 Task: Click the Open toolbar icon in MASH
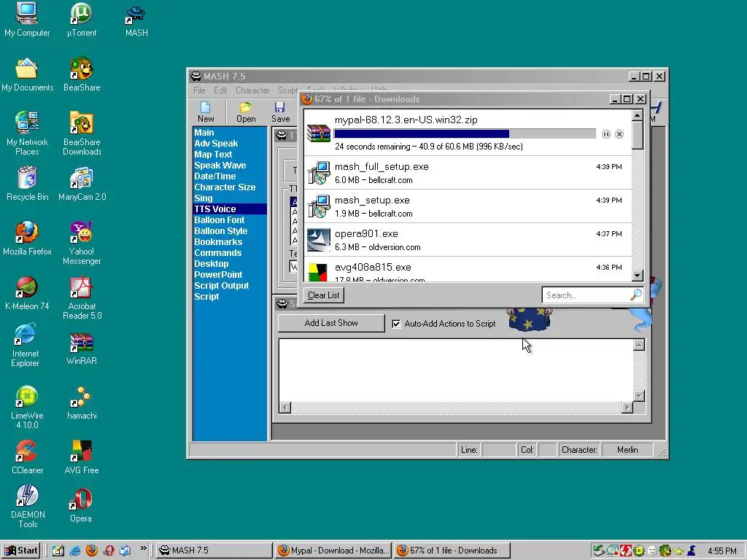246,112
